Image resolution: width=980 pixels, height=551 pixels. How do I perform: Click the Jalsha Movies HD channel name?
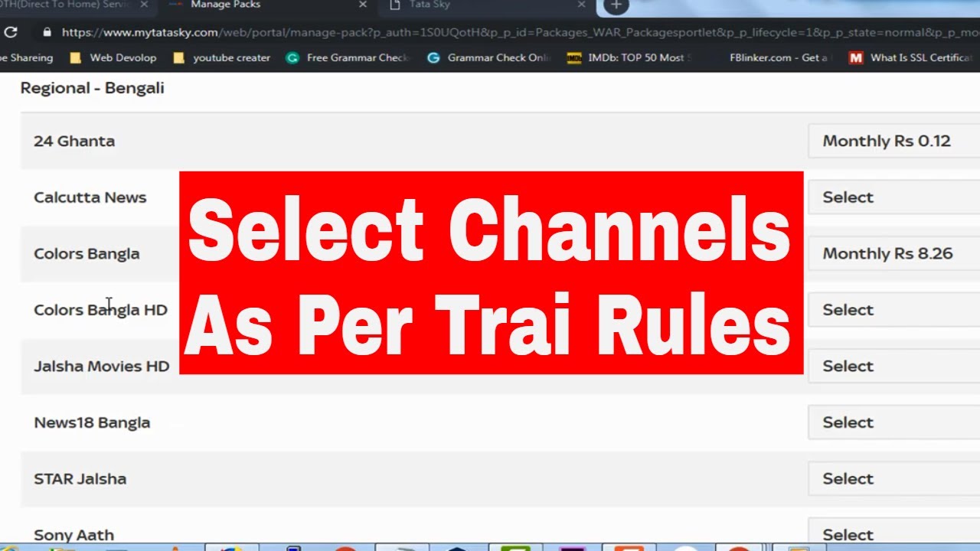click(x=101, y=366)
